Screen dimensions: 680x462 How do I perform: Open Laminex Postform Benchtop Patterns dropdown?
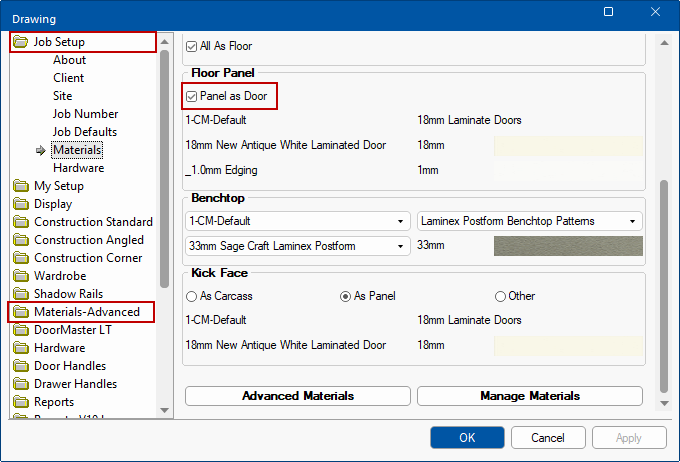tap(529, 221)
